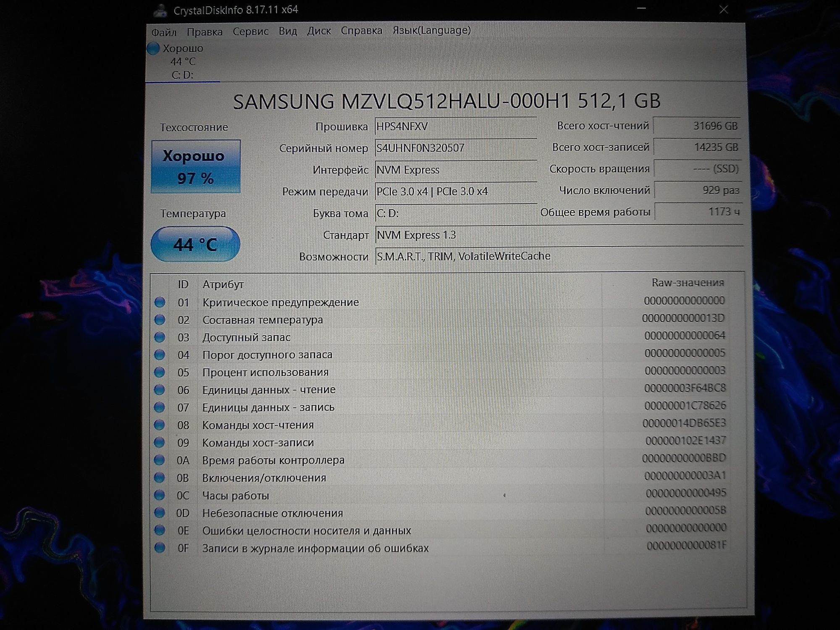Minimize the CrystalDiskInfo window
Screen dimensions: 840x630
click(641, 8)
